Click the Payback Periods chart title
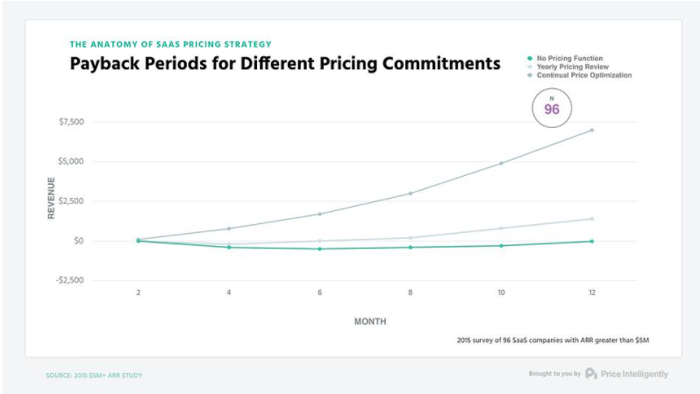700x394 pixels. point(285,63)
